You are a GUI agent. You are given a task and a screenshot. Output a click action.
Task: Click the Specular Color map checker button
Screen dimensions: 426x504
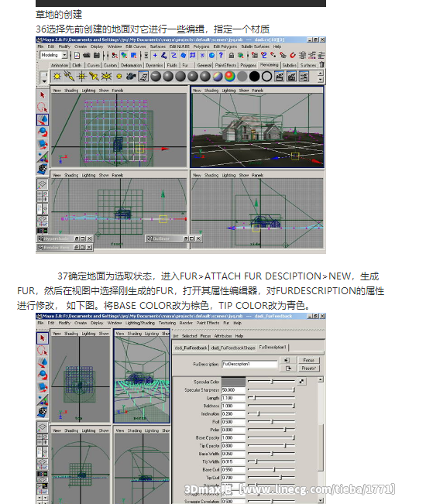(x=301, y=382)
